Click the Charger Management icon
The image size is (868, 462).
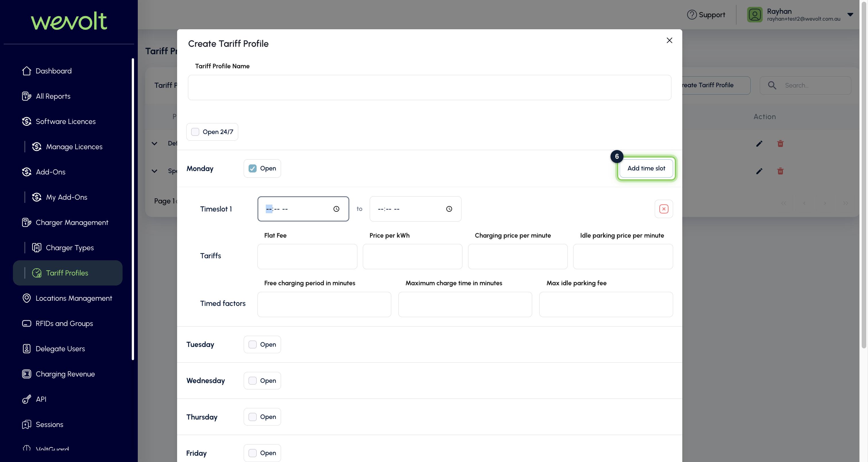pos(26,222)
